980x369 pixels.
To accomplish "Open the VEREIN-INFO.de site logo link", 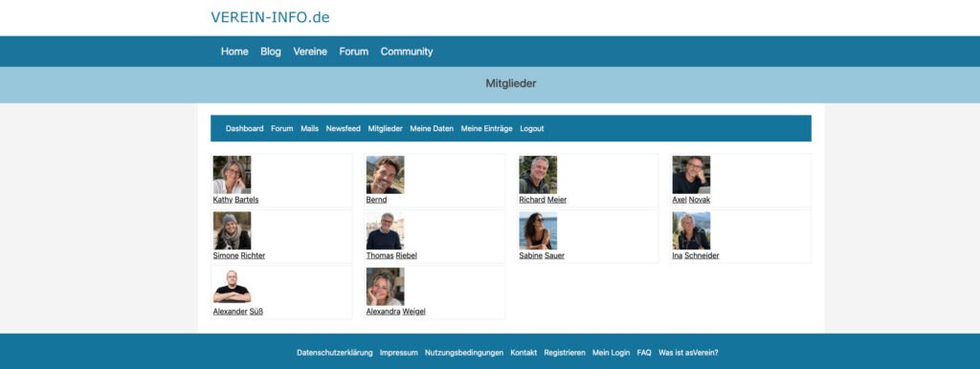I will 270,17.
